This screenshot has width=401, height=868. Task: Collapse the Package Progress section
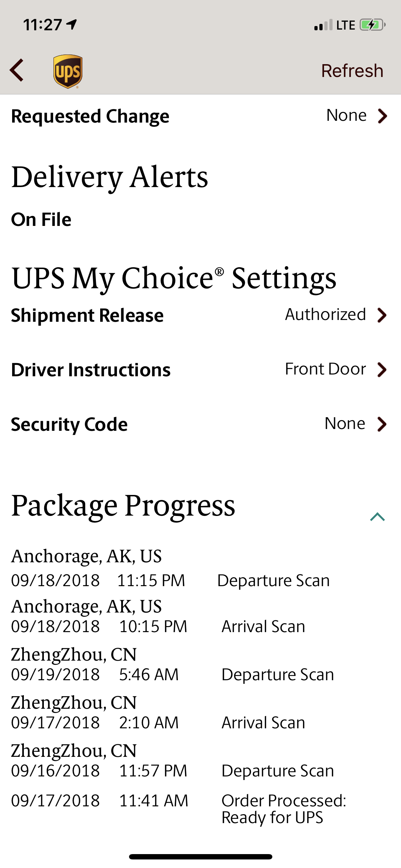377,517
